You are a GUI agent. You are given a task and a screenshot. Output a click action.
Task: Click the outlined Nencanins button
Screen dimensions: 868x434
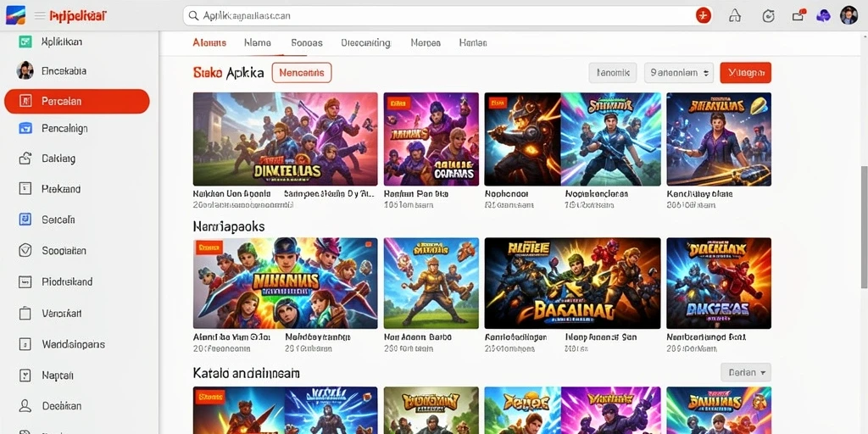302,73
